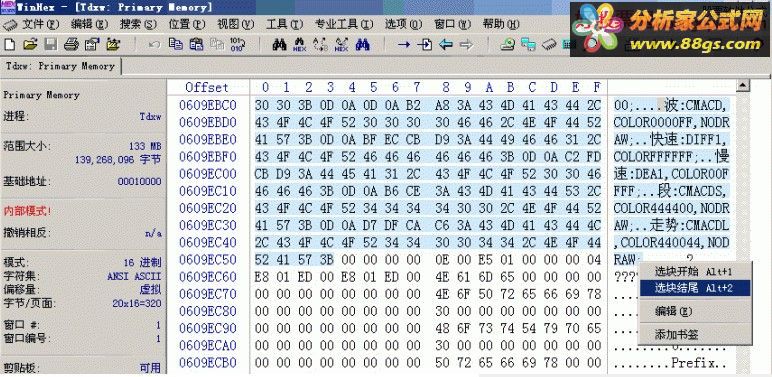Click the ANSI ASCII charset value
Image resolution: width=772 pixels, height=377 pixels.
coord(134,276)
